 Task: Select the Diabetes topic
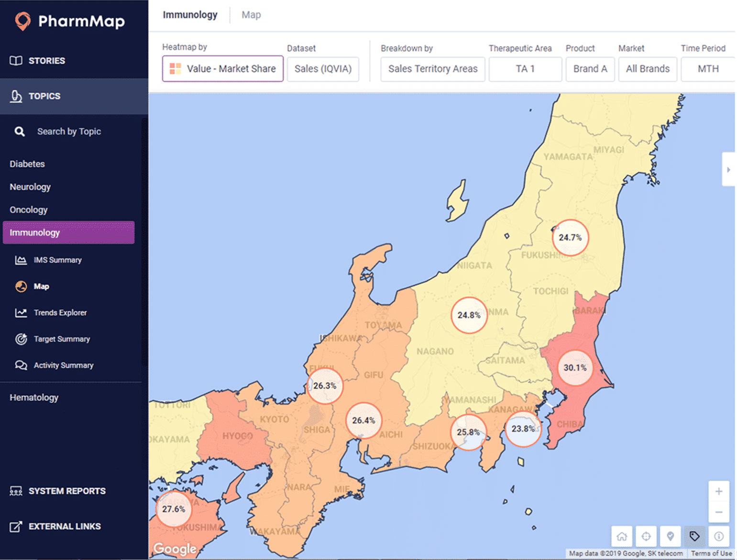(27, 164)
